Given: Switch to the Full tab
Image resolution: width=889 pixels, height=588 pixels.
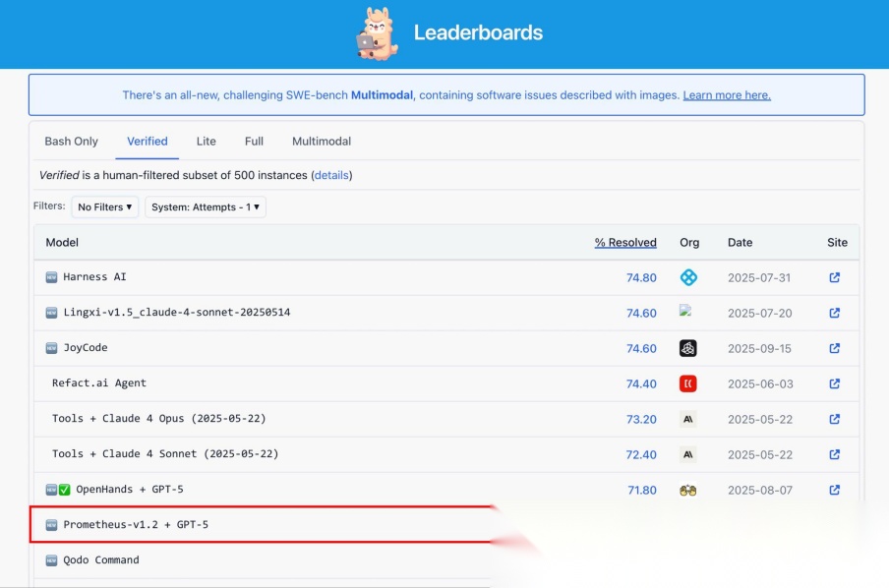Looking at the screenshot, I should pyautogui.click(x=254, y=142).
